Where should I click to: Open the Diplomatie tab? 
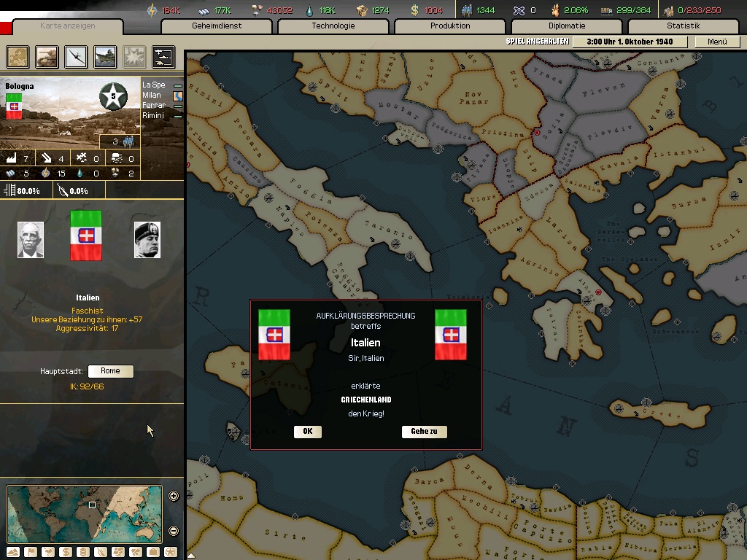coord(566,26)
